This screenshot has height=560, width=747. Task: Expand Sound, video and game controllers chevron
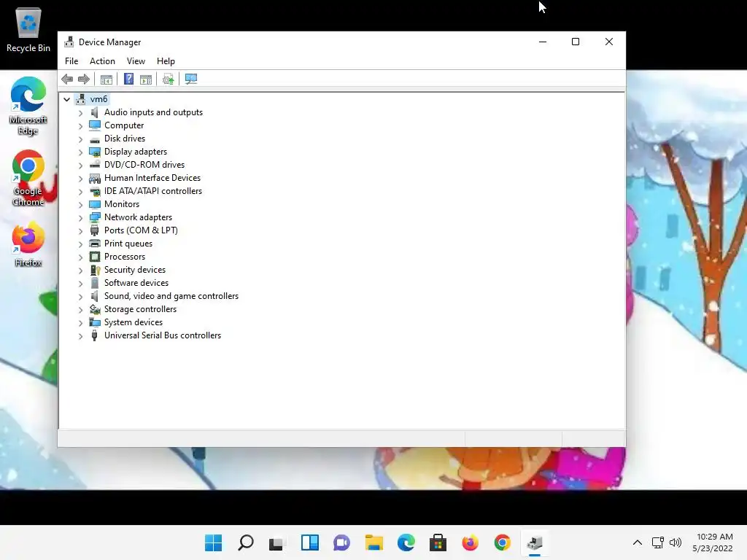coord(80,297)
